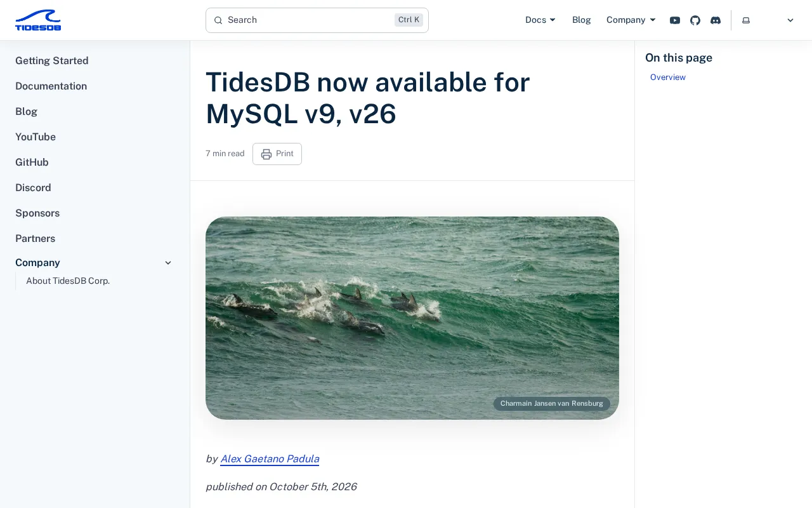Click the 'On this page' heading
The image size is (812, 508).
(x=679, y=58)
